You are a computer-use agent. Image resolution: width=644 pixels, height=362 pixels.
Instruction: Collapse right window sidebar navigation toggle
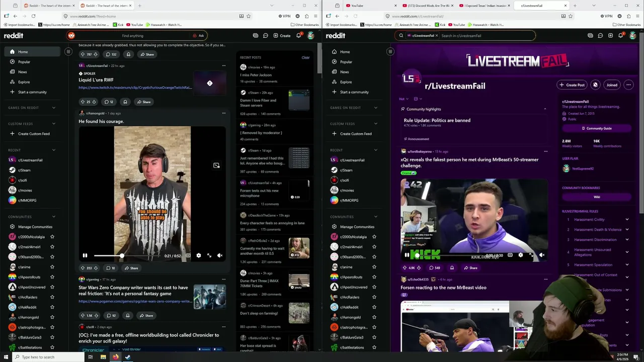pos(390,51)
